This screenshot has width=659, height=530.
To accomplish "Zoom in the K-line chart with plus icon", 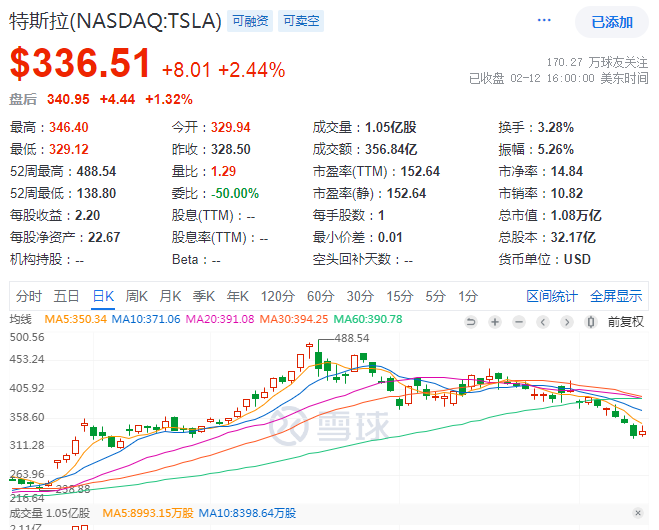I will pyautogui.click(x=495, y=322).
